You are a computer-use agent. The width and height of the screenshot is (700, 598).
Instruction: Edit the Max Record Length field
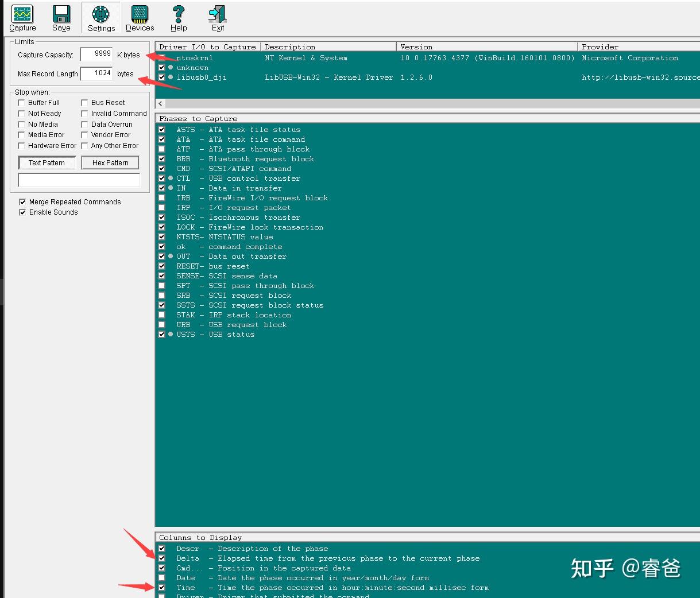click(x=96, y=73)
